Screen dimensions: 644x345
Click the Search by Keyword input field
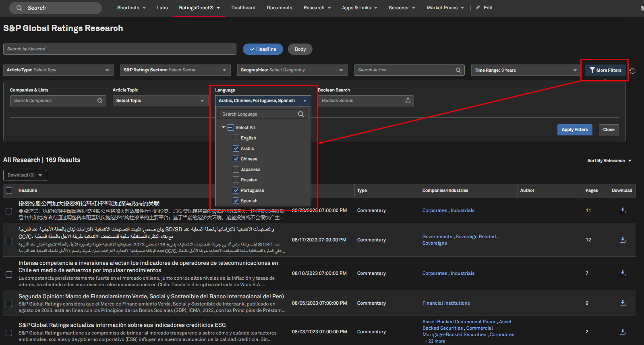point(120,49)
